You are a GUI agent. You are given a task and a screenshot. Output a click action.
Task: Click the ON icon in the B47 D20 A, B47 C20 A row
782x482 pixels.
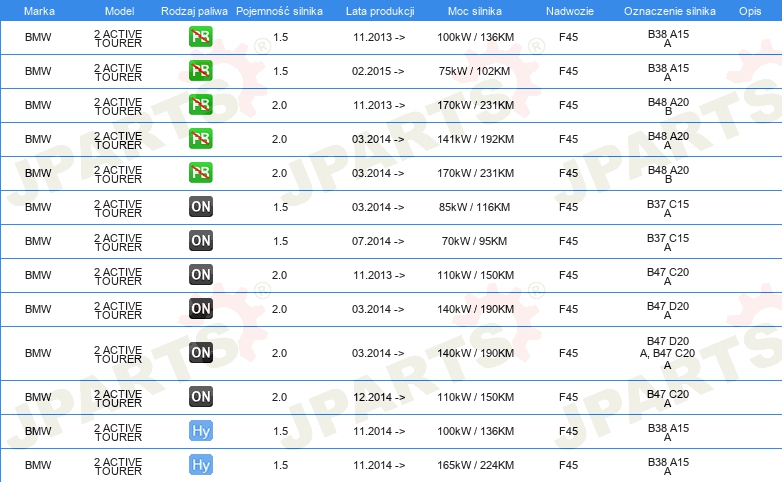tap(201, 352)
